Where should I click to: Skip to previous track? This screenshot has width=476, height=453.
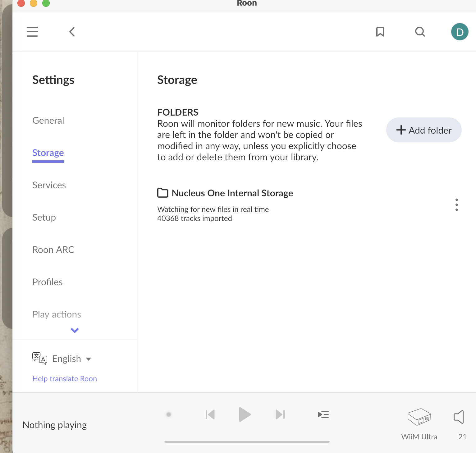[x=210, y=414]
